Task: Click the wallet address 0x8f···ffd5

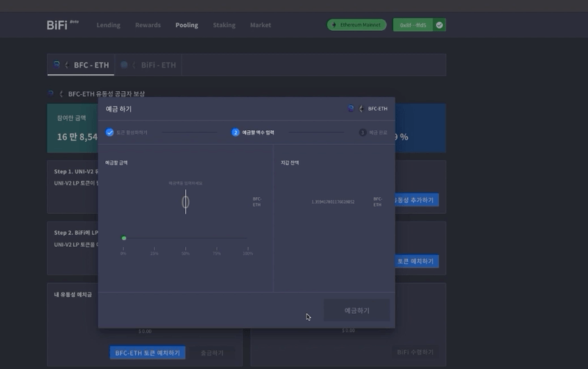Action: point(413,25)
